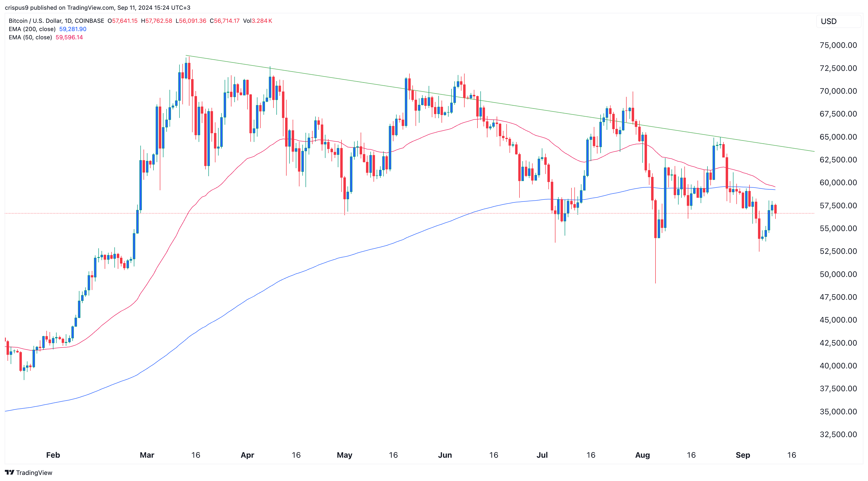868x481 pixels.
Task: Click the low price L56,091.36
Action: click(191, 21)
